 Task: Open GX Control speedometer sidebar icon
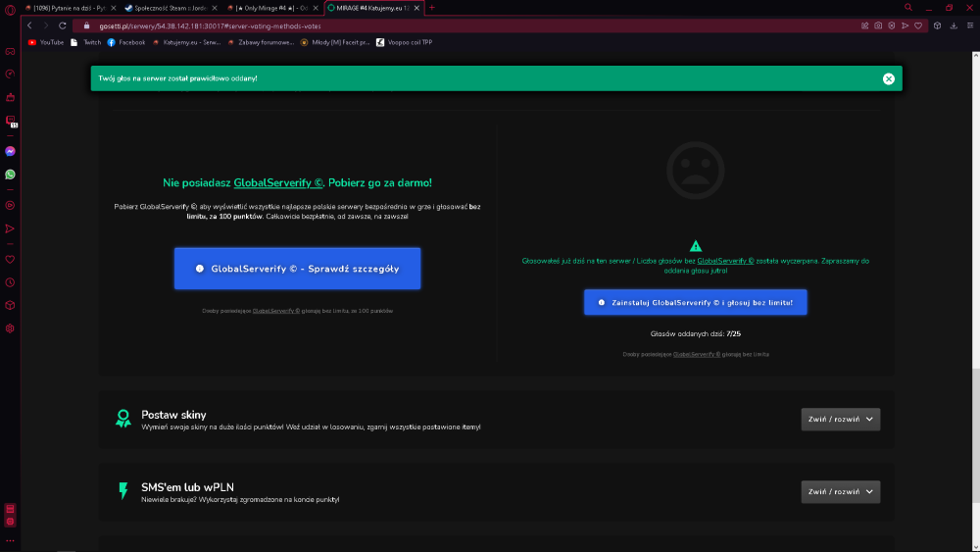pyautogui.click(x=10, y=74)
